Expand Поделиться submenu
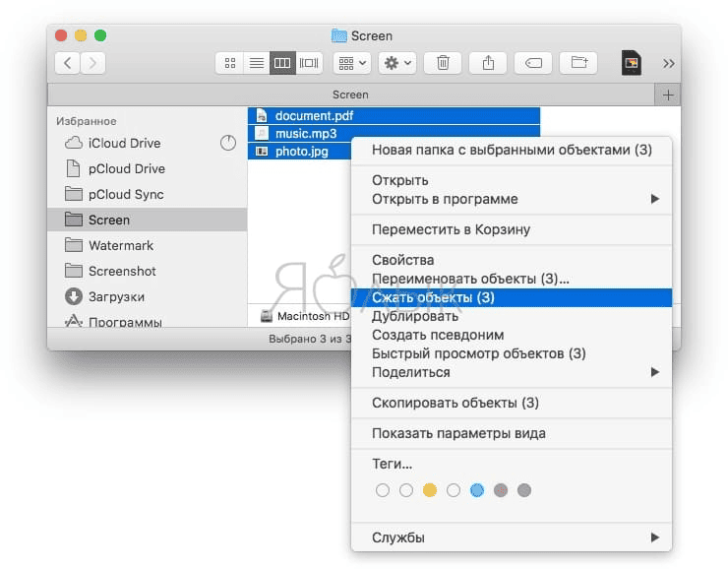This screenshot has width=728, height=569. (x=512, y=372)
